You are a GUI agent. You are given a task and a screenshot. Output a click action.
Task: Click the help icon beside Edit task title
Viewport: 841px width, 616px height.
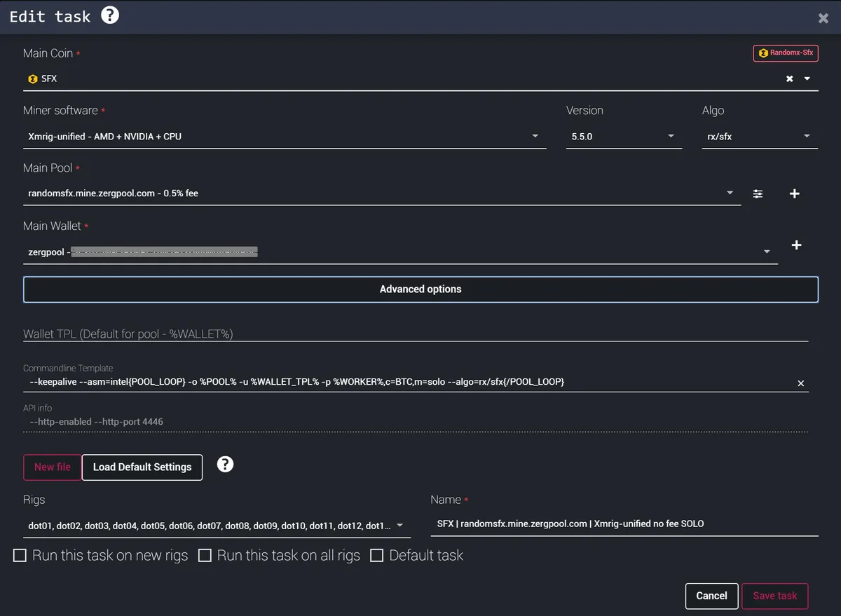110,15
